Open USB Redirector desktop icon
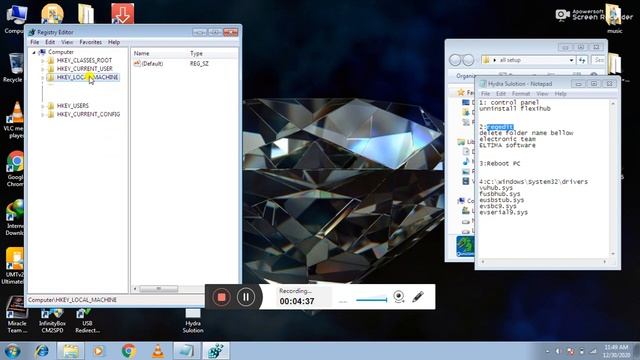Viewport: 640px width, 360px height. 87,320
